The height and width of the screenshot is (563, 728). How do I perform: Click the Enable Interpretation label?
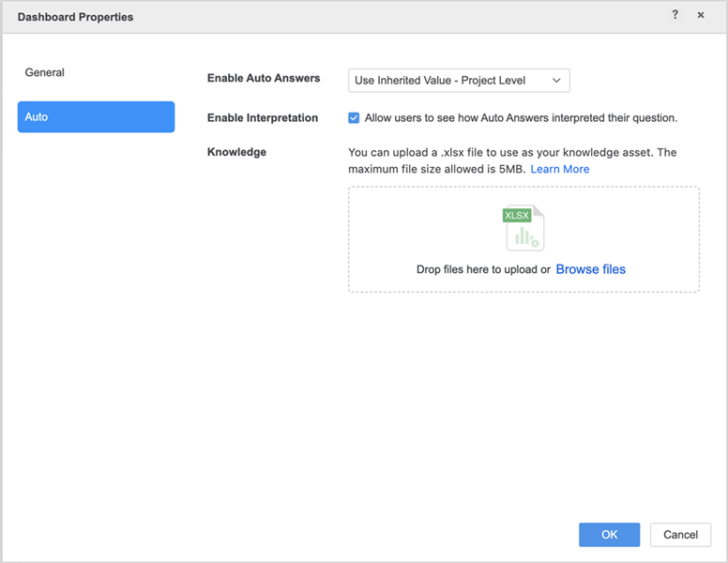(263, 118)
